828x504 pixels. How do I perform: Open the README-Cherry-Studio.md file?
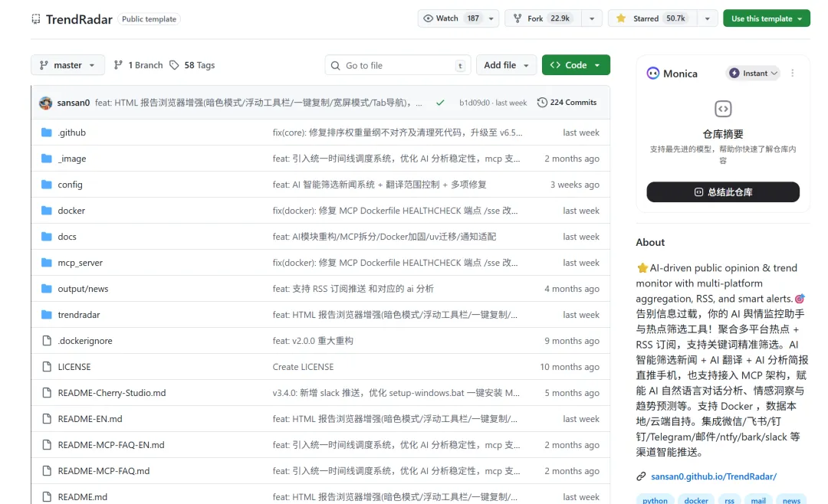click(x=112, y=393)
